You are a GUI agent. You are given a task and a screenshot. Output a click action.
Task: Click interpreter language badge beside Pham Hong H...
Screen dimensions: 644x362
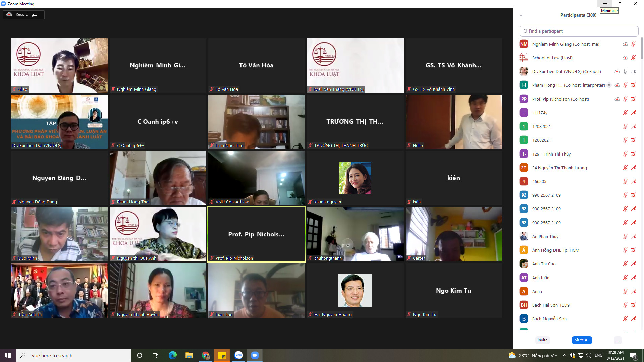click(609, 85)
